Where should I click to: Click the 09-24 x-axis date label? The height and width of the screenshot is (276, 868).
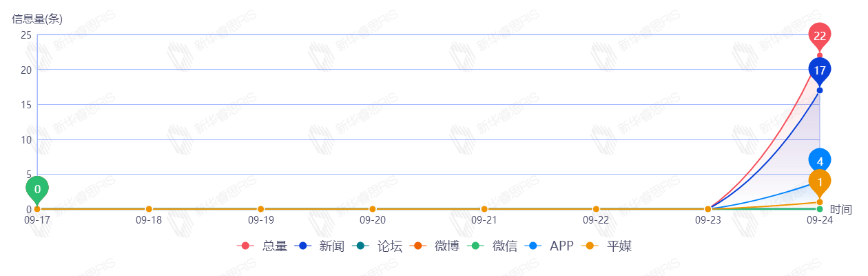coord(820,221)
